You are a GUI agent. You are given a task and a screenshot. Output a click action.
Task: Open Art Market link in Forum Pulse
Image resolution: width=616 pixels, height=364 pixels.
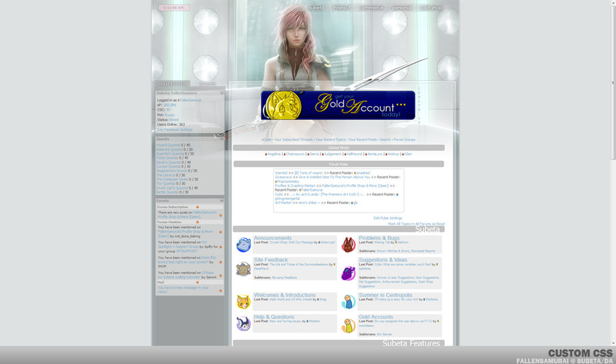tap(283, 203)
